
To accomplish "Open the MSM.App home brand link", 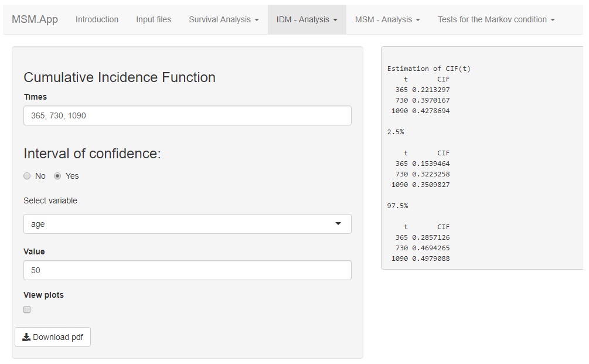I will [x=35, y=19].
